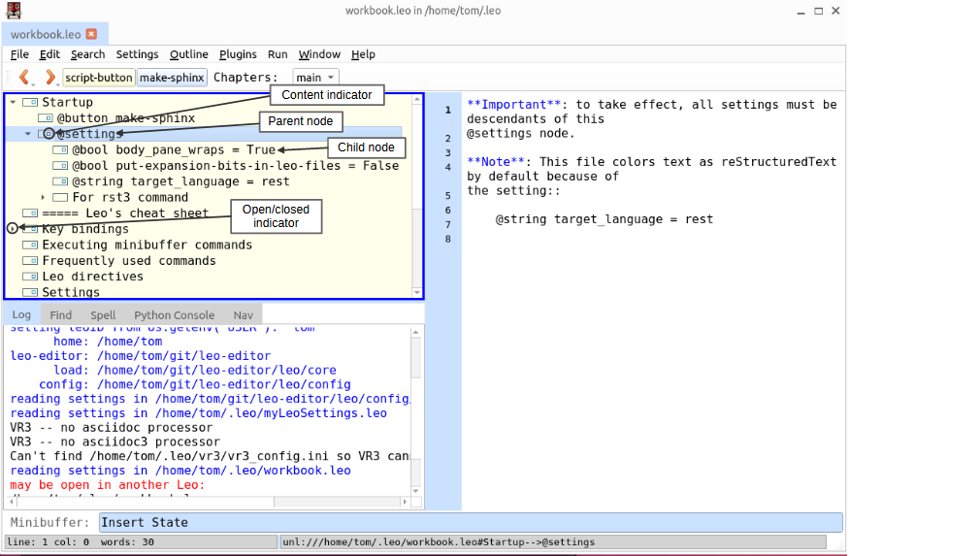Run the make-sphinx toolbar button
The width and height of the screenshot is (980, 556).
pos(172,78)
